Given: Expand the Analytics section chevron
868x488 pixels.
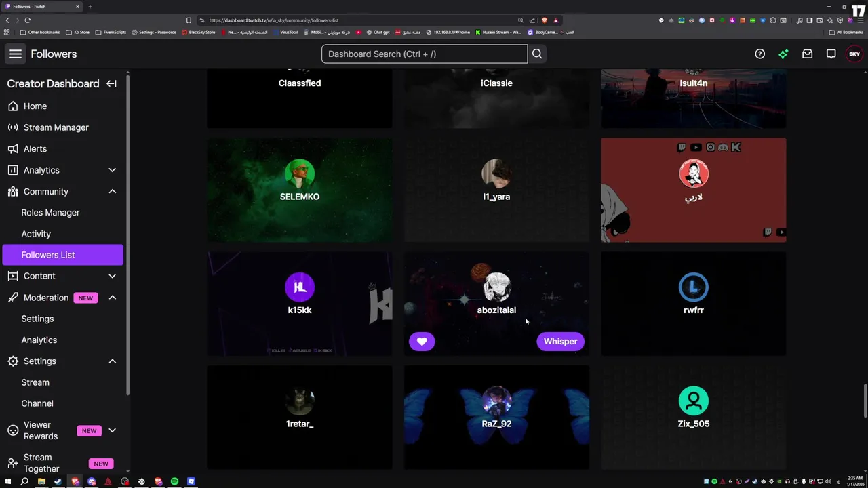Looking at the screenshot, I should (113, 170).
